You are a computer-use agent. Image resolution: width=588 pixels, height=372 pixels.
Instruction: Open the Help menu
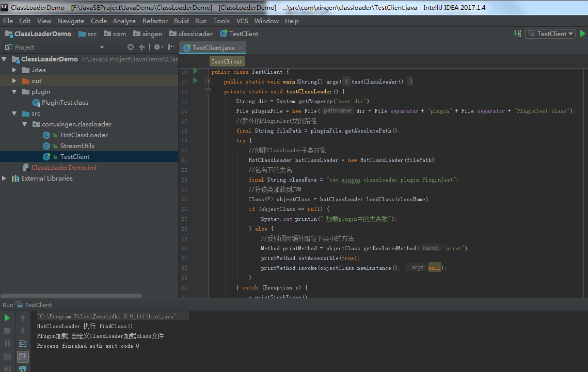tap(292, 21)
